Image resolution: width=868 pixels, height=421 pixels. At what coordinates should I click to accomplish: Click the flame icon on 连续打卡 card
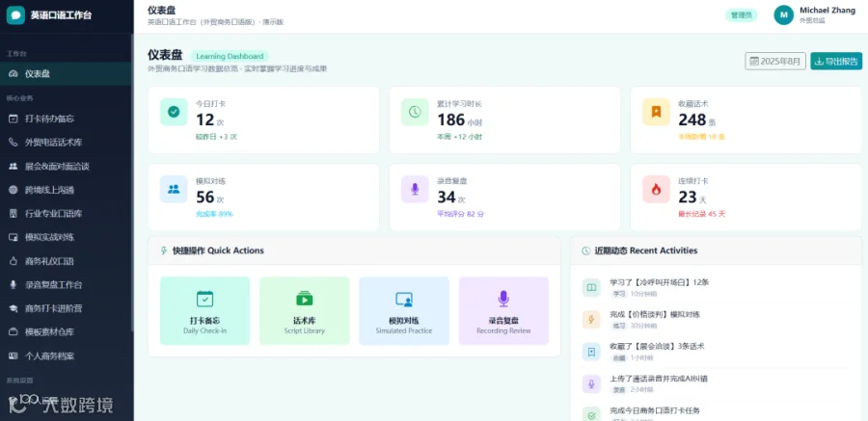[x=656, y=189]
